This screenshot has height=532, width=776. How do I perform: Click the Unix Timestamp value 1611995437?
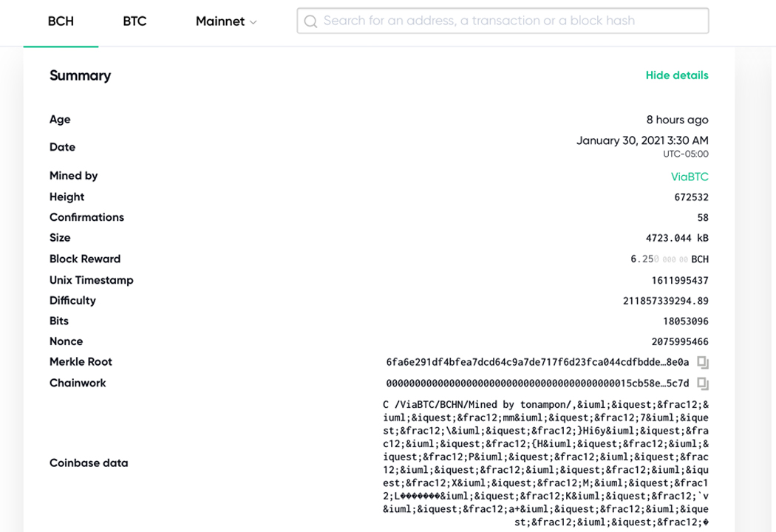(x=679, y=281)
